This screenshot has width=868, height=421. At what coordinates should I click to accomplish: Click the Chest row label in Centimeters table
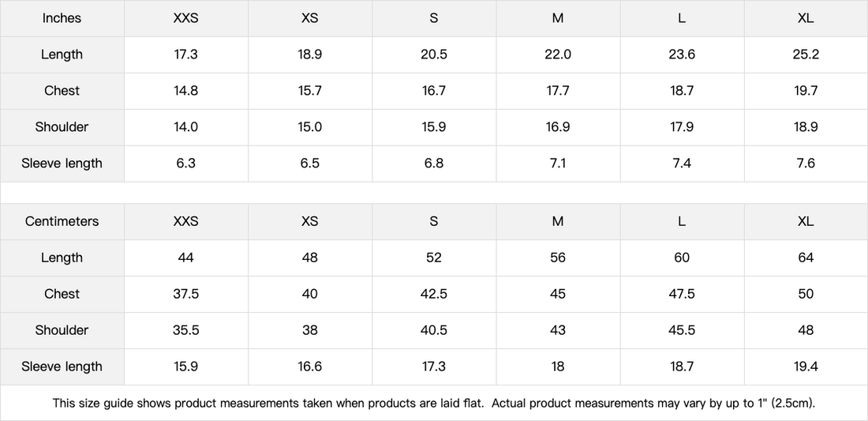62,294
